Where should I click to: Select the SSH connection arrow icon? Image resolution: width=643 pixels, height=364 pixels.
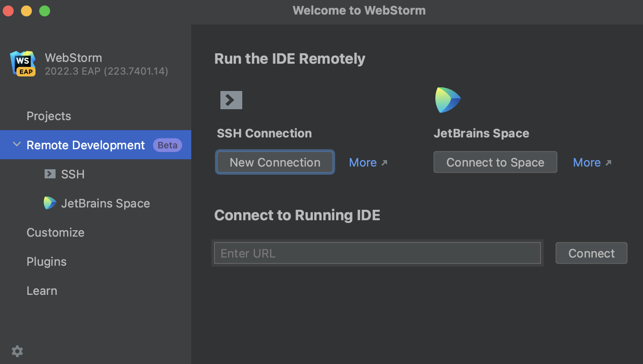[x=231, y=100]
